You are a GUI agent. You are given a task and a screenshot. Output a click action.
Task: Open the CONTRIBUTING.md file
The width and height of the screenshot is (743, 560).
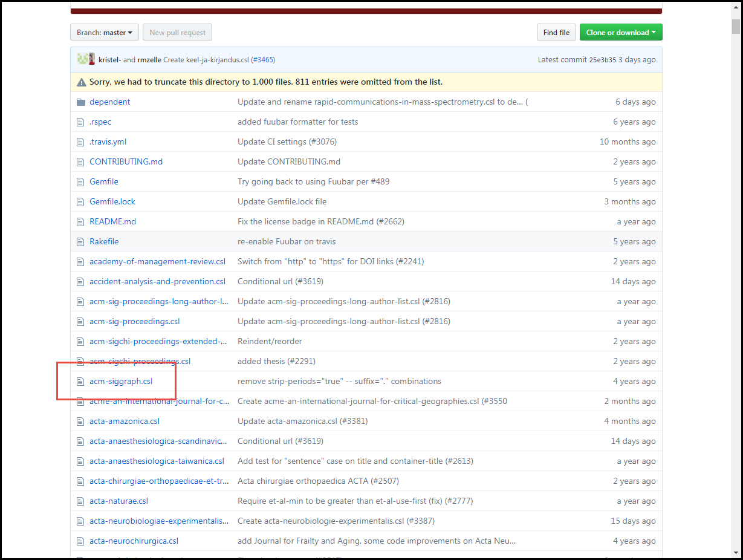[x=126, y=161]
